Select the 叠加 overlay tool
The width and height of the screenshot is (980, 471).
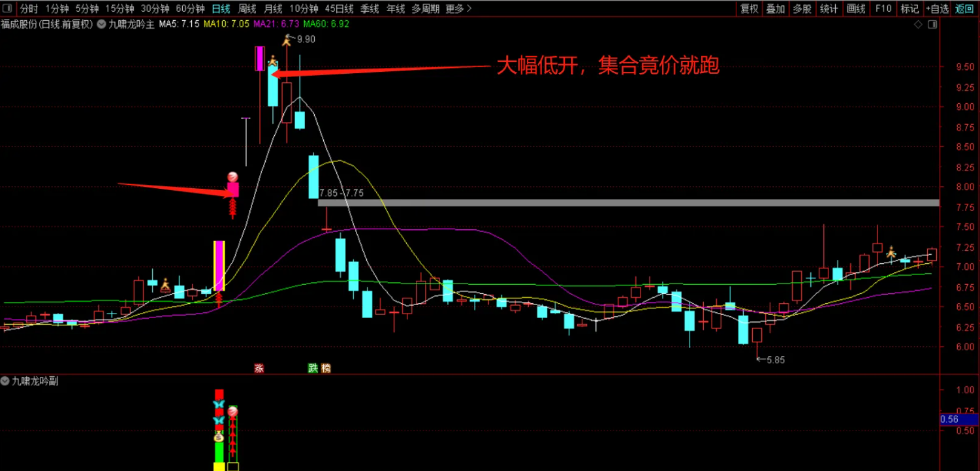pos(775,8)
